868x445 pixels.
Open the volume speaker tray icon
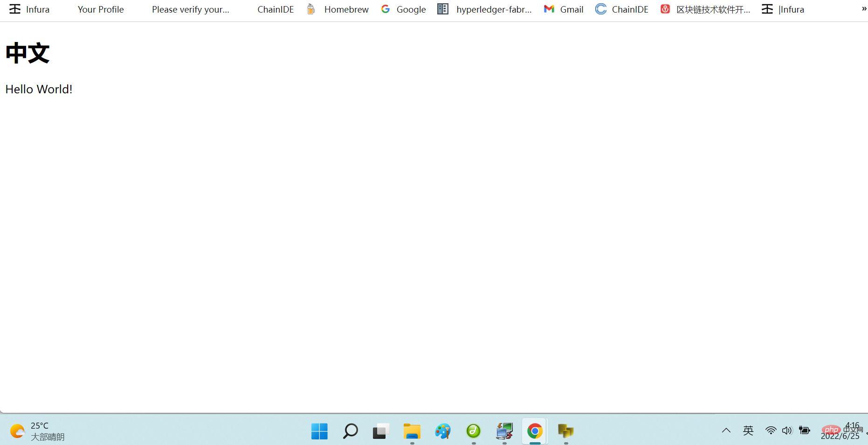point(787,431)
